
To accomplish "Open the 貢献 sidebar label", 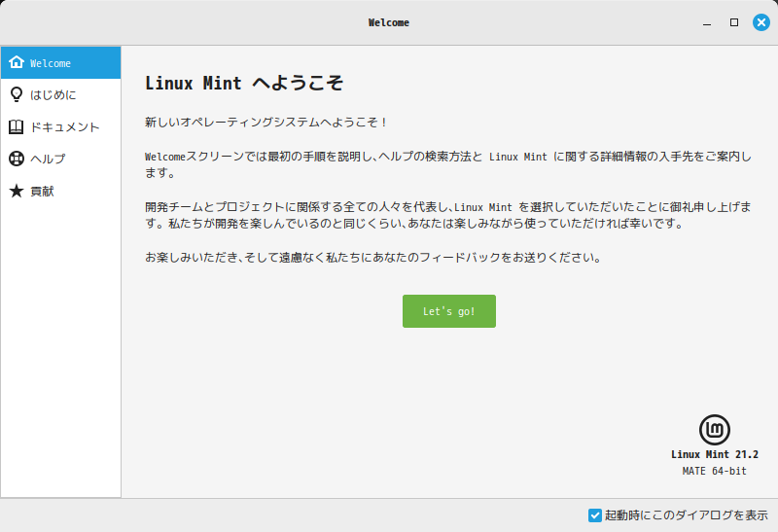I will [x=42, y=191].
